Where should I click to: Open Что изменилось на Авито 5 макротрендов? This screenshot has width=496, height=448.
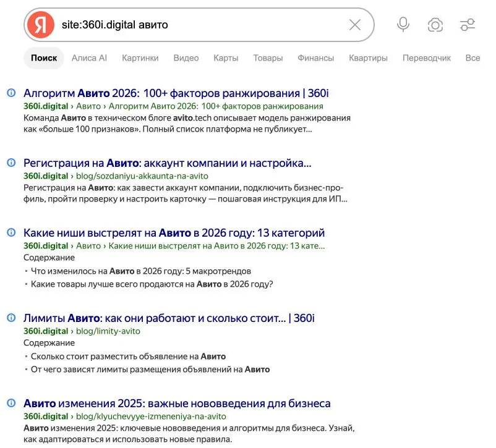pyautogui.click(x=141, y=271)
